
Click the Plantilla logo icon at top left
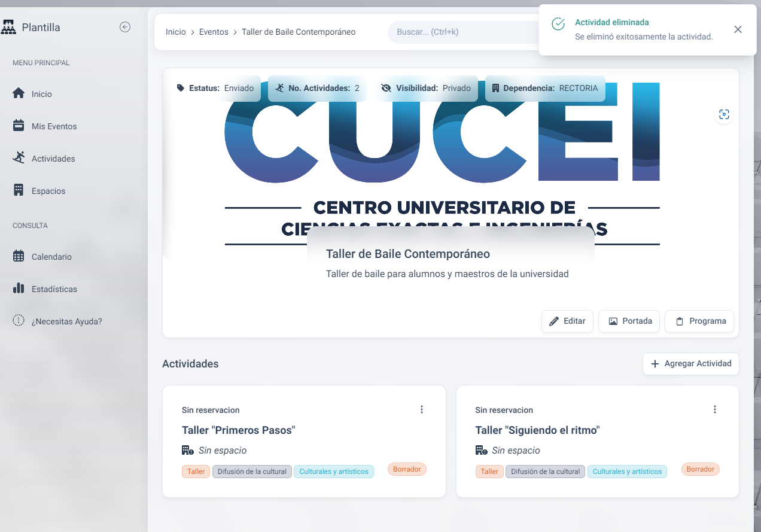point(11,26)
